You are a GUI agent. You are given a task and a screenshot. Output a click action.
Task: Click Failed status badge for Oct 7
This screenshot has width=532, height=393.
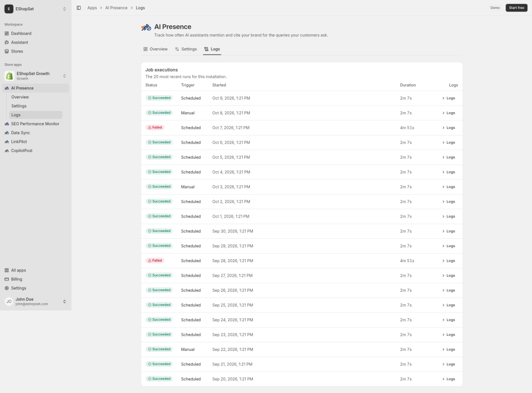(155, 128)
